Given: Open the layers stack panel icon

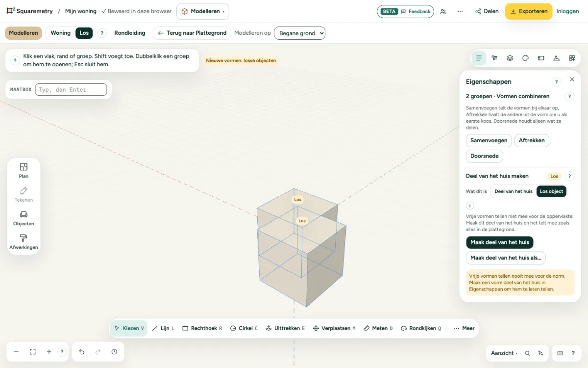Looking at the screenshot, I should (510, 58).
